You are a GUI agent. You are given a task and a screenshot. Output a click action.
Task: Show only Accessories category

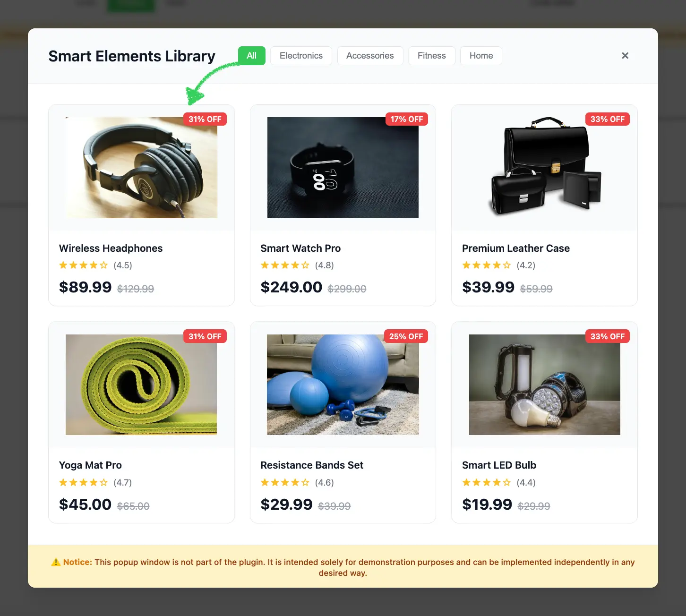[x=370, y=56]
